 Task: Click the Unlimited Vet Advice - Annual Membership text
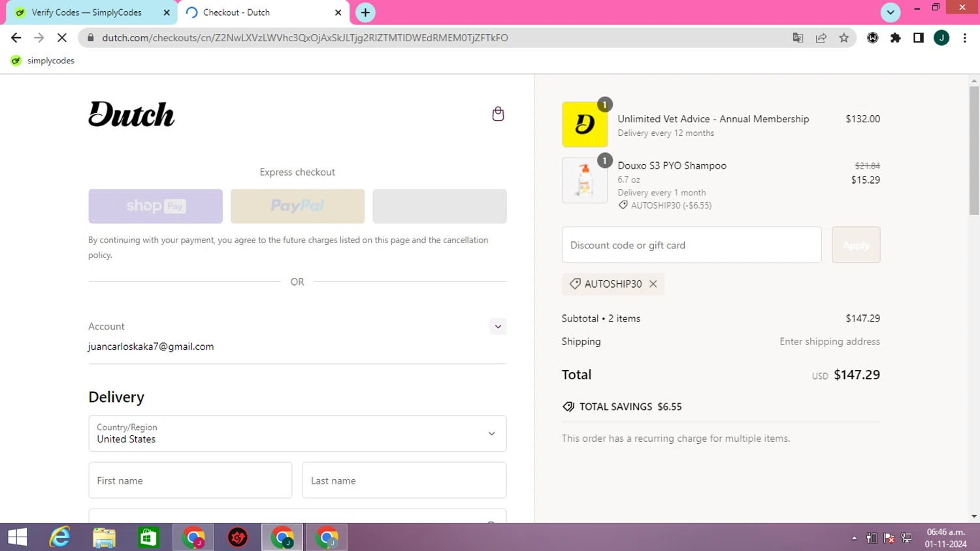tap(713, 119)
